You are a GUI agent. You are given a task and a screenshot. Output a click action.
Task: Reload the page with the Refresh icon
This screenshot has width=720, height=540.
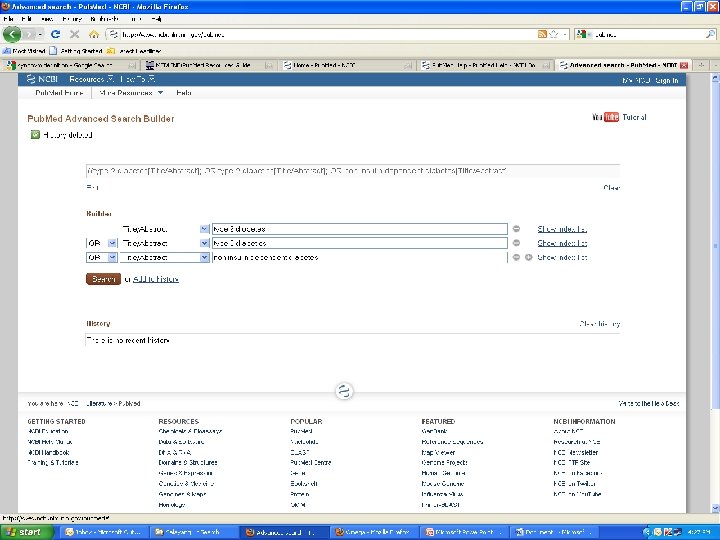pos(56,34)
